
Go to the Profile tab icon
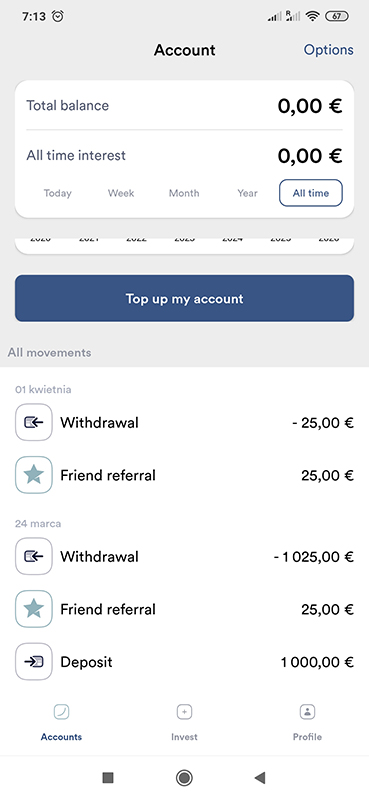pyautogui.click(x=307, y=711)
